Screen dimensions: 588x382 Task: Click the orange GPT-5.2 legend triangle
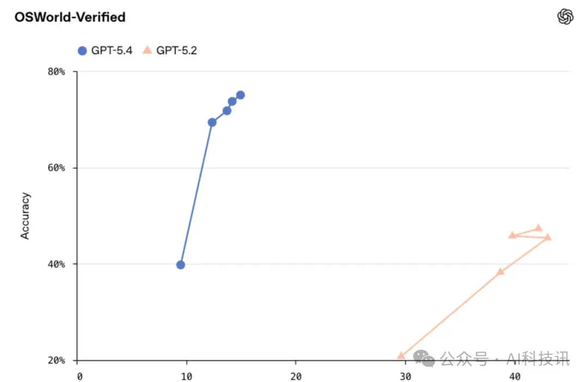[146, 50]
